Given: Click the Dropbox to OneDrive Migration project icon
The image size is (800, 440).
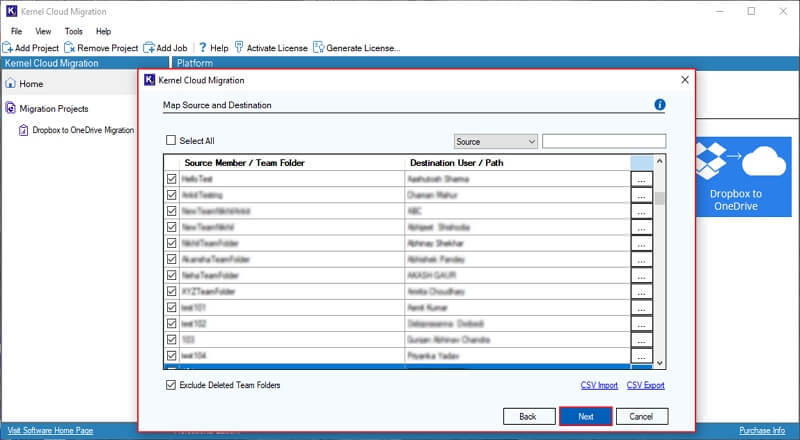Looking at the screenshot, I should coord(23,130).
